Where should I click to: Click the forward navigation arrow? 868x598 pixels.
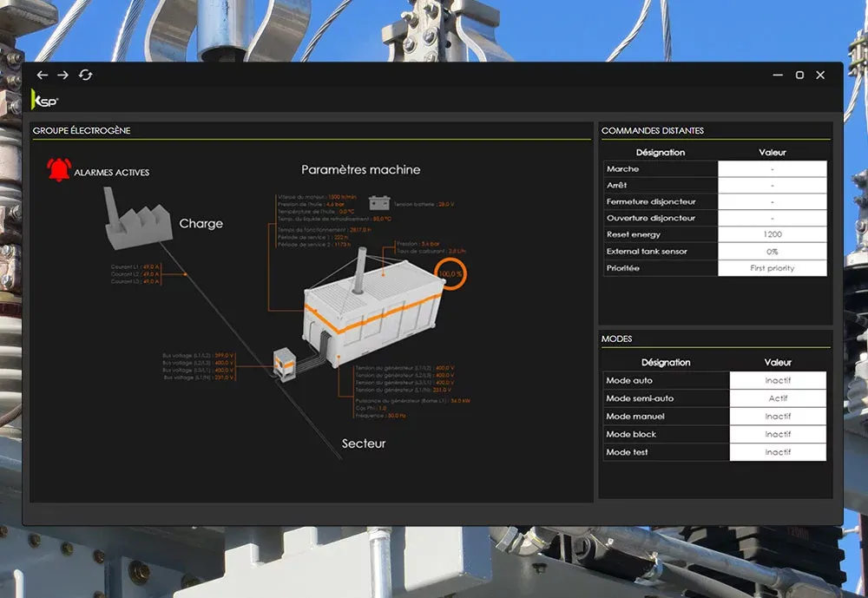63,76
